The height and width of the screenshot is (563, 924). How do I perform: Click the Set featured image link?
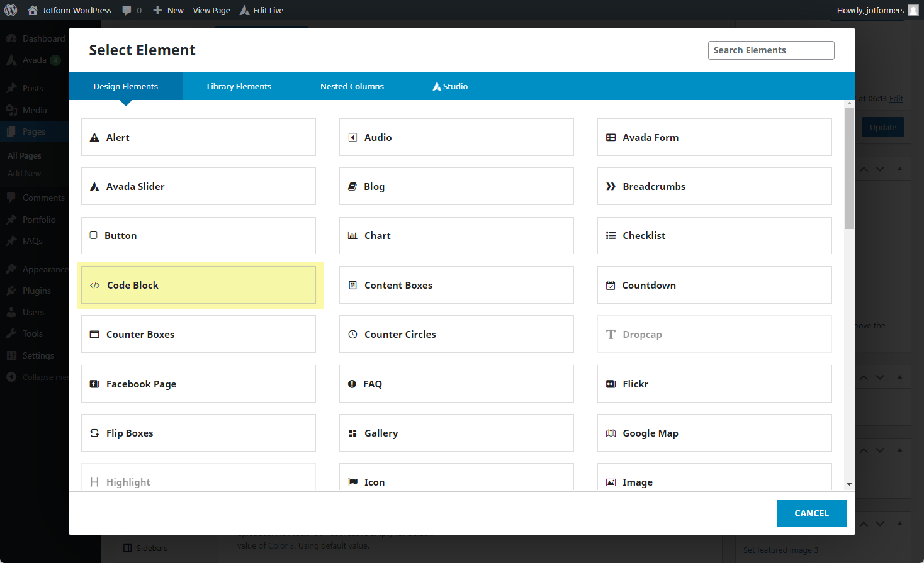(x=780, y=550)
